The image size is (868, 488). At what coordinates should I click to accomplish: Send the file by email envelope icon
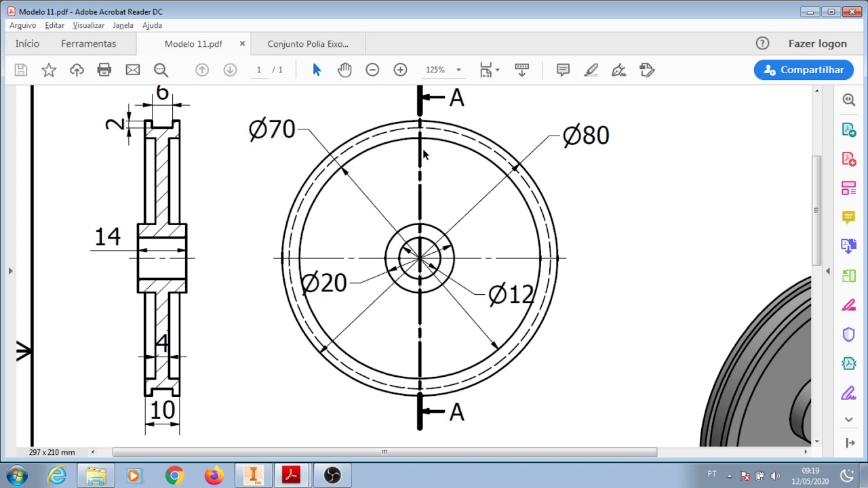coord(133,70)
